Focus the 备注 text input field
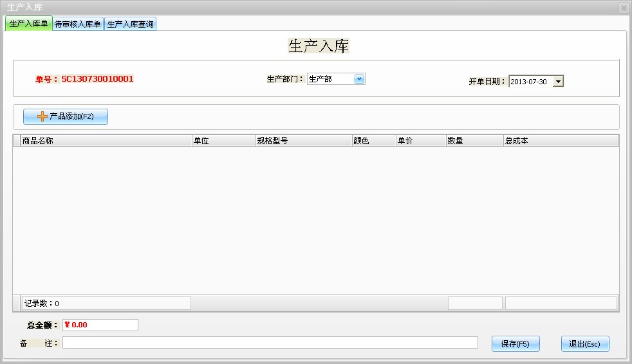The width and height of the screenshot is (632, 364). pos(270,343)
